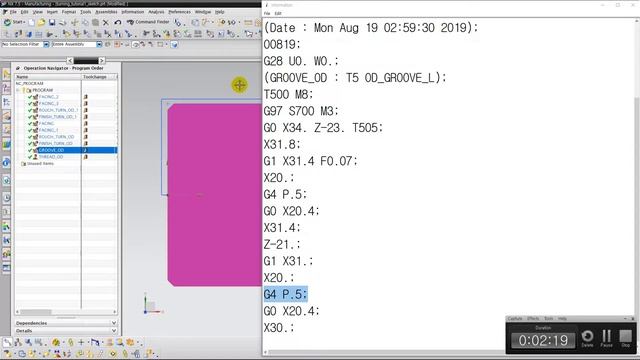
Task: Click the first icon in bottom toolbar
Action: click(7, 342)
